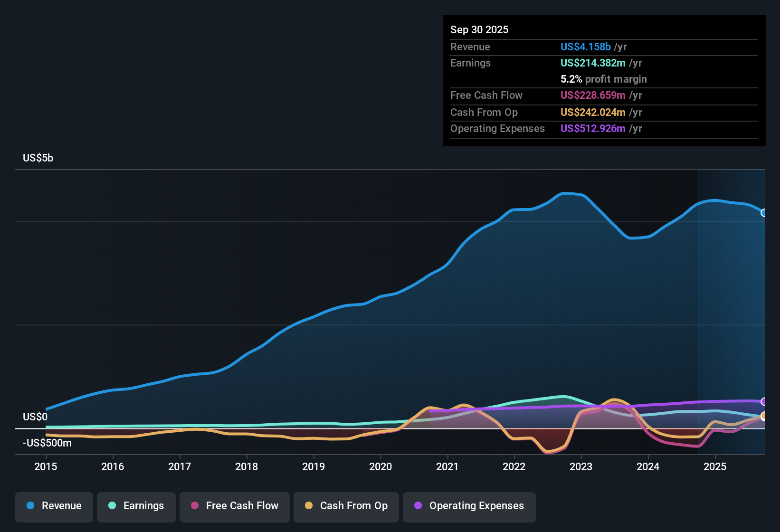
Task: Click the blue Revenue dot icon in legend
Action: tap(29, 506)
